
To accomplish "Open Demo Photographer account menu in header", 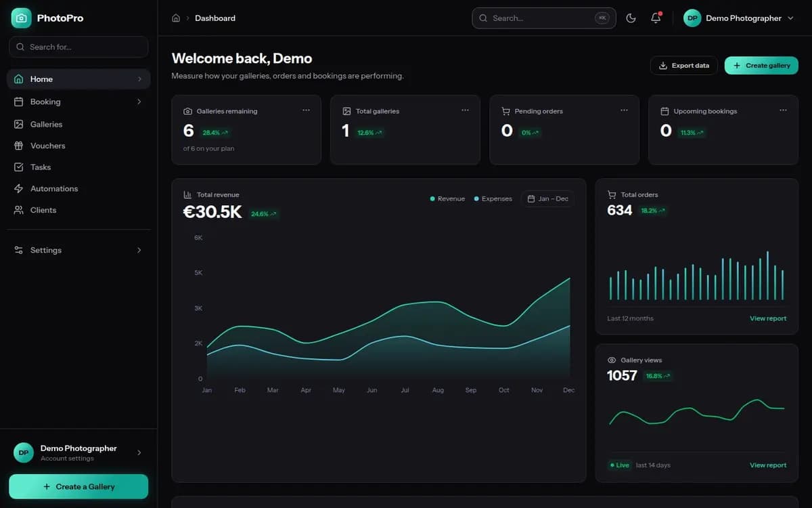I will click(738, 18).
